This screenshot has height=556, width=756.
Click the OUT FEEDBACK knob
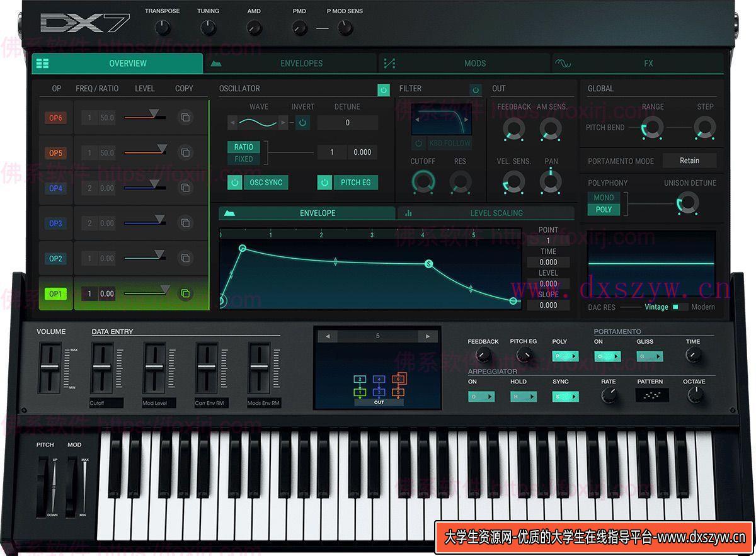513,129
